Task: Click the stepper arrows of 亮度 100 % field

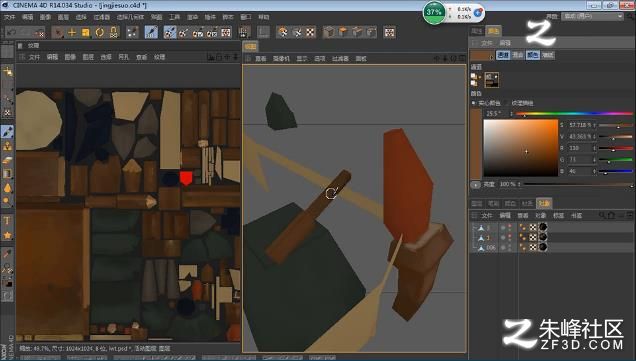Action: pyautogui.click(x=520, y=185)
